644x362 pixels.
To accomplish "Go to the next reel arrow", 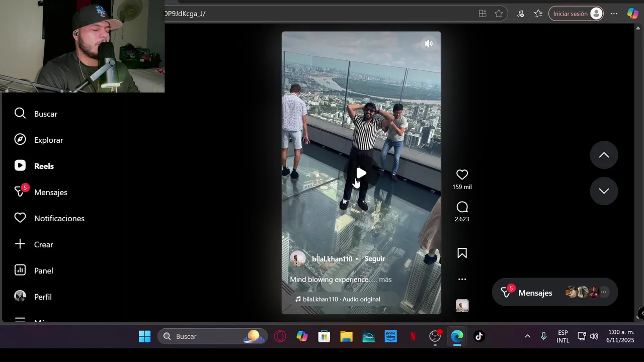I will (604, 191).
